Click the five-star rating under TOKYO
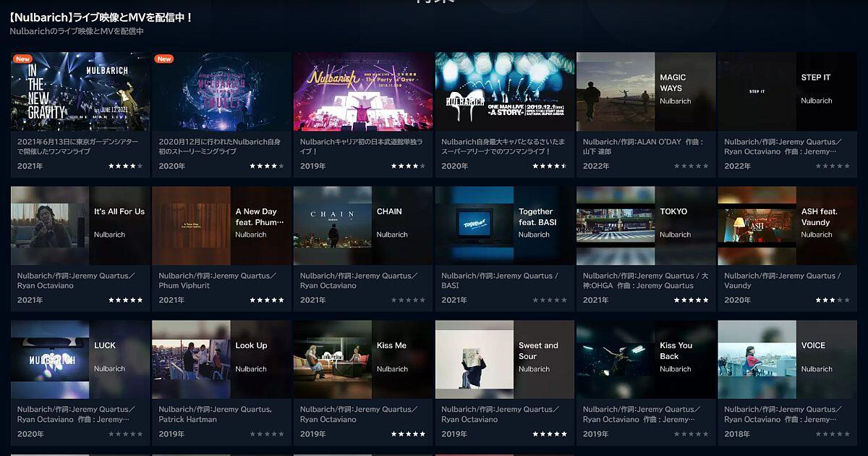Image resolution: width=868 pixels, height=456 pixels. [691, 300]
